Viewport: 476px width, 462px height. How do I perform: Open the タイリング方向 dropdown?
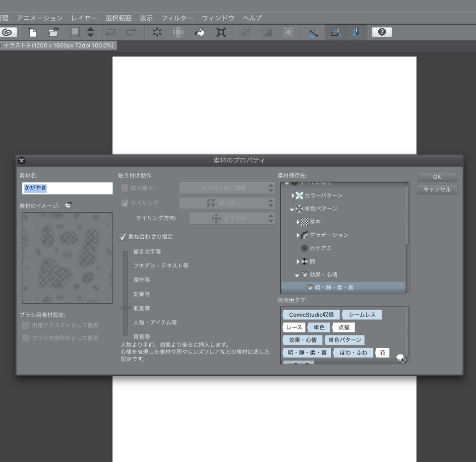point(232,218)
